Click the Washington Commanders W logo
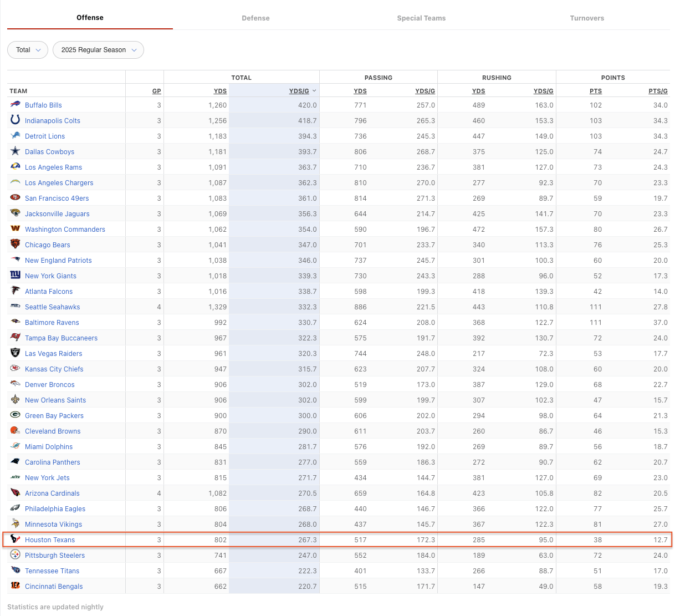This screenshot has width=675, height=616. [16, 229]
